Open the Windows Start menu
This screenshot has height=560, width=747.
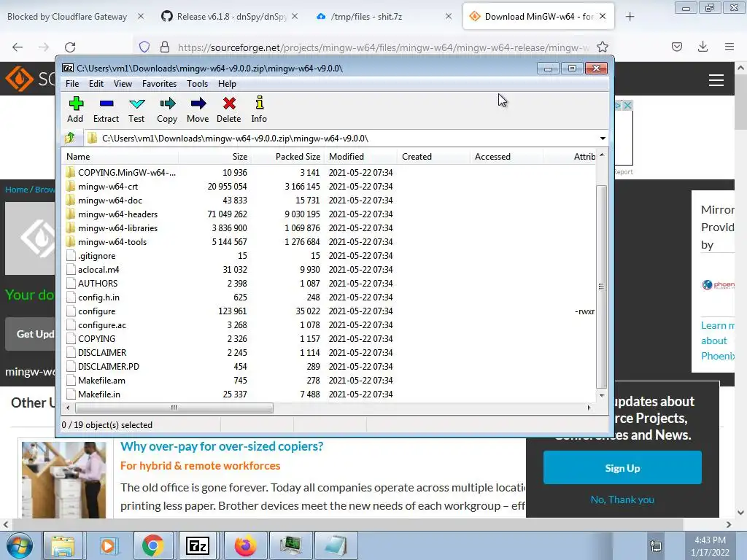coord(20,545)
